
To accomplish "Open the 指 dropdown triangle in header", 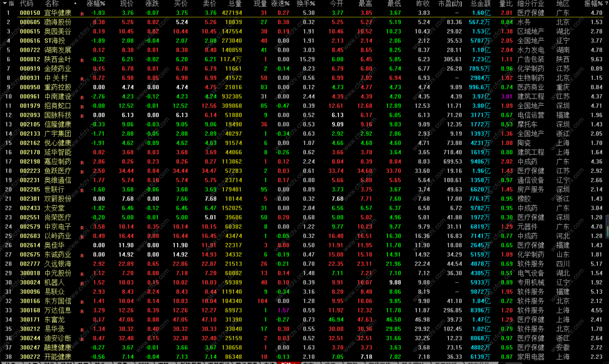I will click(5, 3).
